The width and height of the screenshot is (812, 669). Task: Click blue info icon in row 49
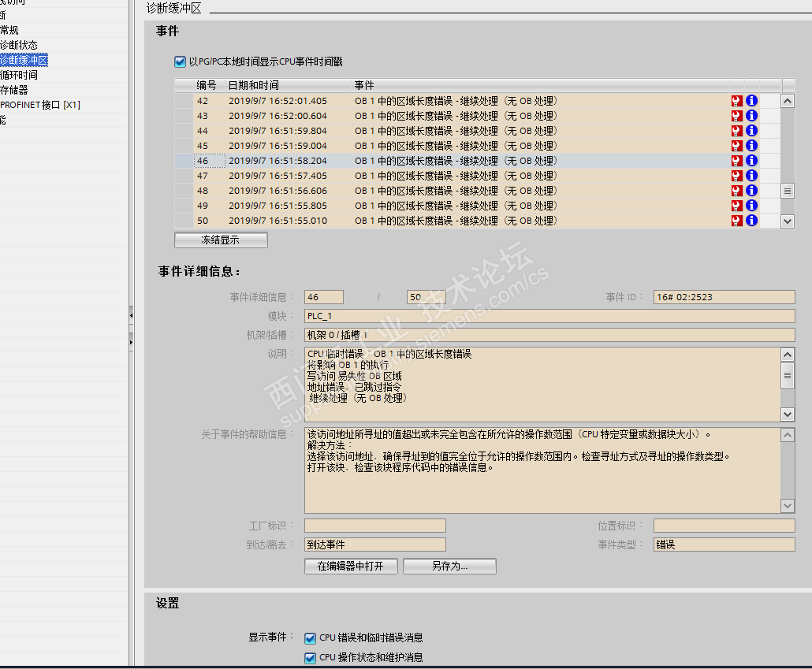[x=751, y=206]
